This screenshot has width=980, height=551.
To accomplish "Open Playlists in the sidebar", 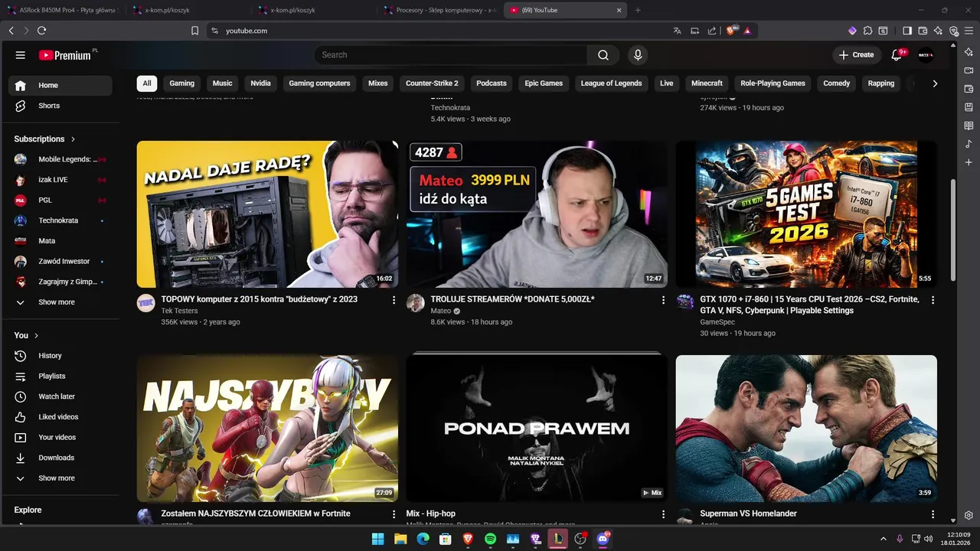I will point(60,376).
